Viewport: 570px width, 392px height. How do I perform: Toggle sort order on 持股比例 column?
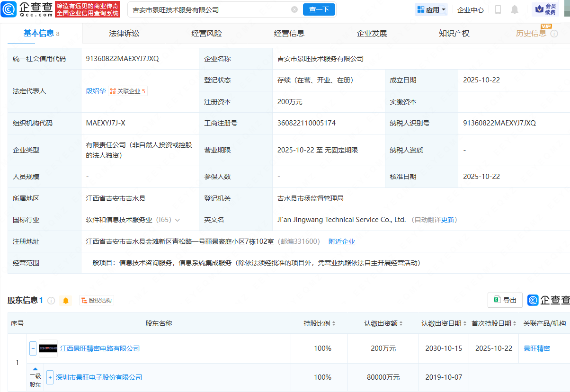[335, 323]
